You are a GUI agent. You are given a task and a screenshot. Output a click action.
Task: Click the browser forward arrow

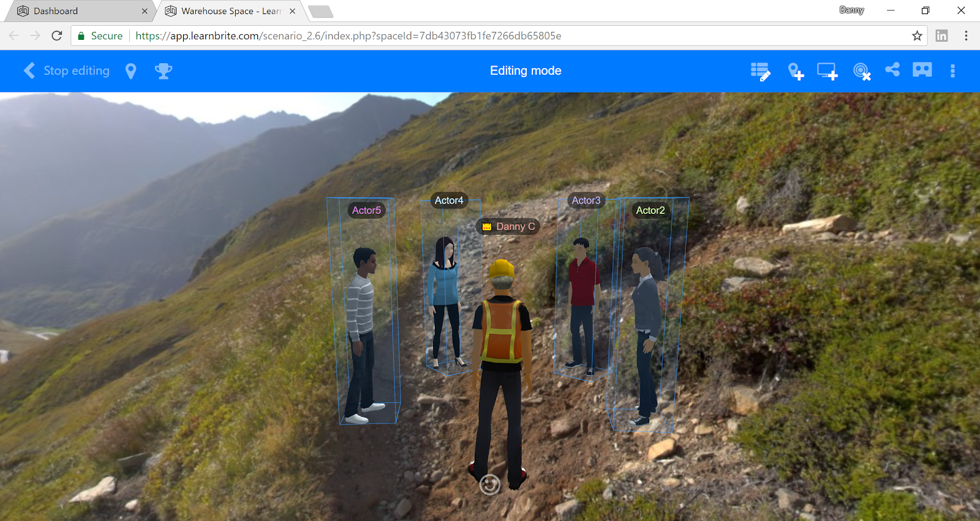(36, 36)
